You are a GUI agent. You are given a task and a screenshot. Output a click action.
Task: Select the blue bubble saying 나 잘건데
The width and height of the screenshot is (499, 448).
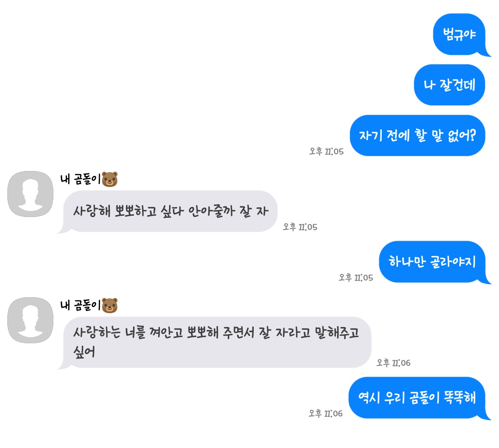(x=449, y=85)
